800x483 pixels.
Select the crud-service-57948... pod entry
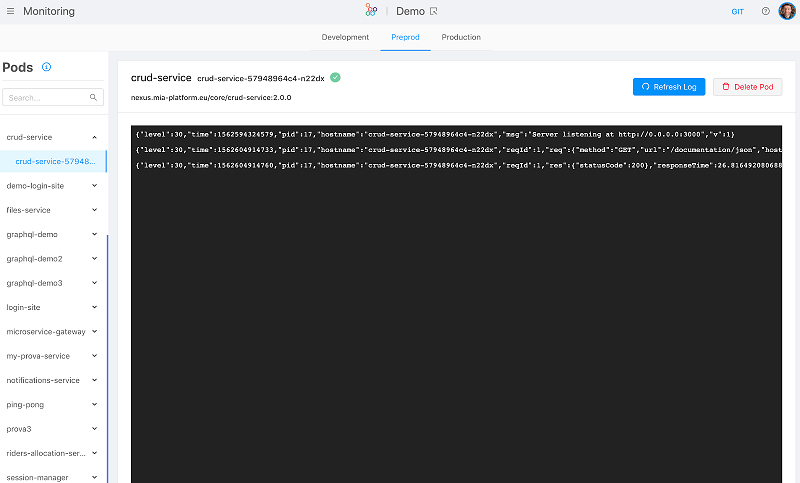coord(53,161)
